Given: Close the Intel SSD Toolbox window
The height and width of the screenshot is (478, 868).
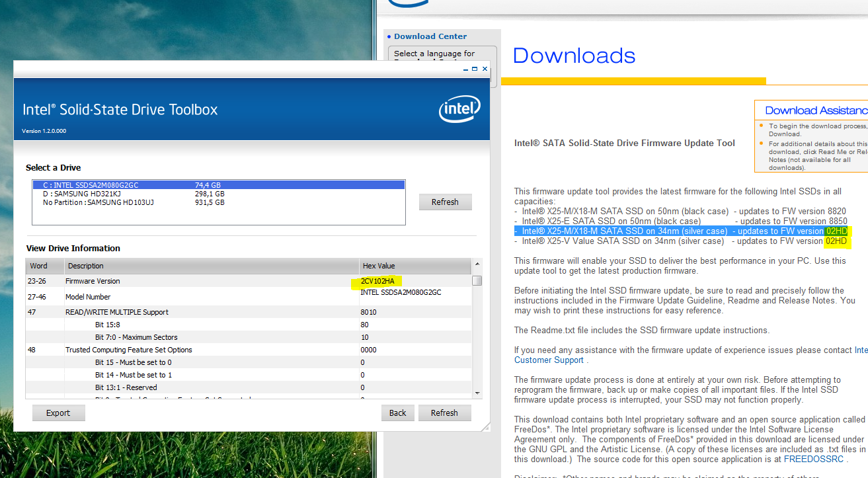Looking at the screenshot, I should [x=485, y=69].
